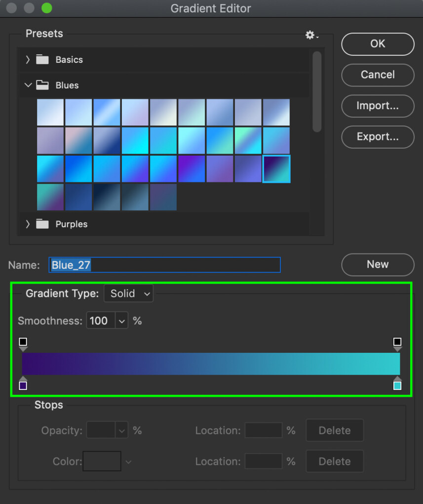423x504 pixels.
Task: Open the Smoothness percentage dropdown
Action: [122, 320]
